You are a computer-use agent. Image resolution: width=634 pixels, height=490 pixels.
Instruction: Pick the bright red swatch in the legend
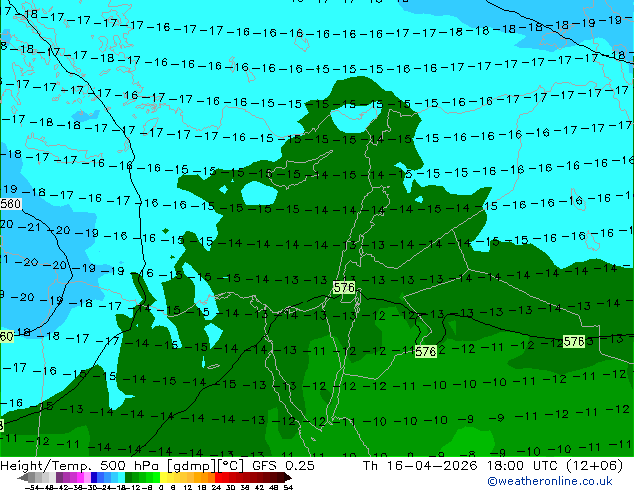(x=218, y=478)
